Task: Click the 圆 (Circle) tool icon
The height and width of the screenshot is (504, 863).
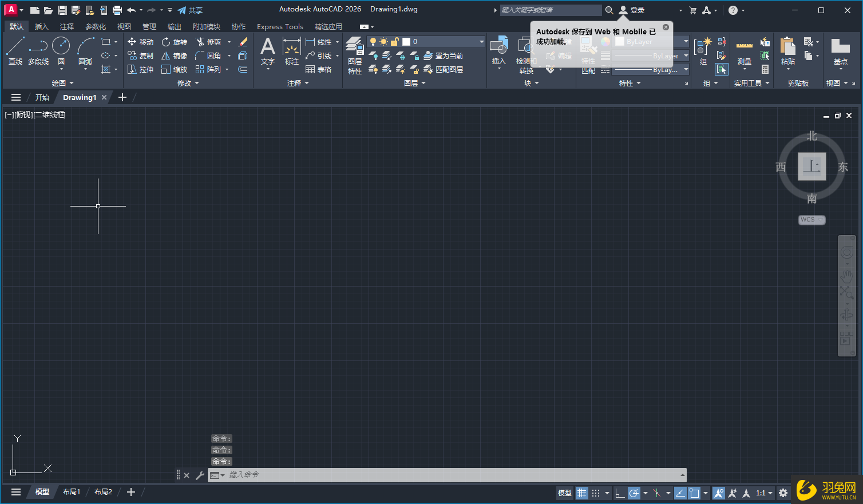Action: [x=61, y=47]
